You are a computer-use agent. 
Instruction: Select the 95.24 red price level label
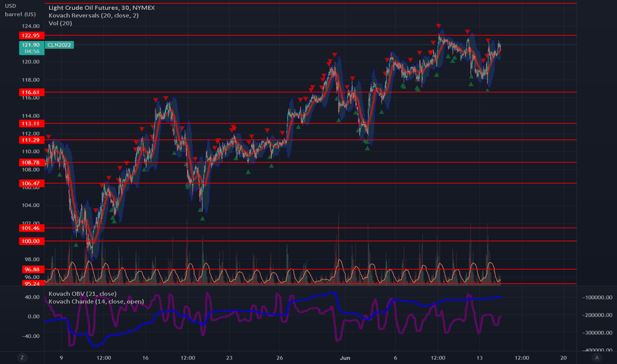[x=32, y=283]
